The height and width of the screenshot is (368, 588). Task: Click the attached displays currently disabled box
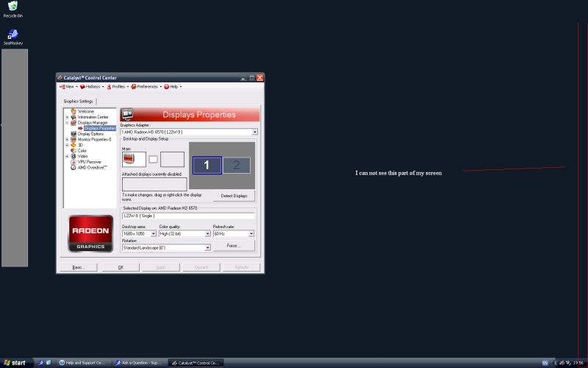click(x=154, y=185)
